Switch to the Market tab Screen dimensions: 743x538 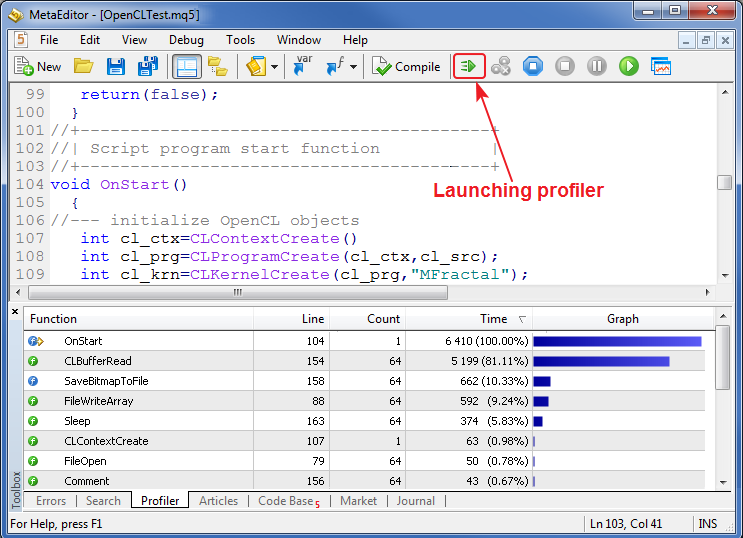point(358,501)
